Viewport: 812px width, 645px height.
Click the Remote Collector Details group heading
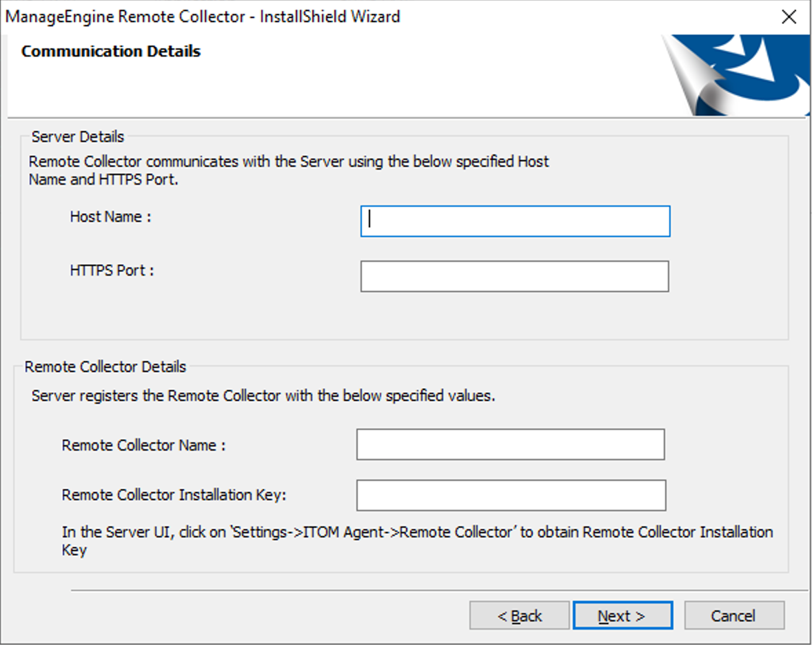click(x=105, y=367)
